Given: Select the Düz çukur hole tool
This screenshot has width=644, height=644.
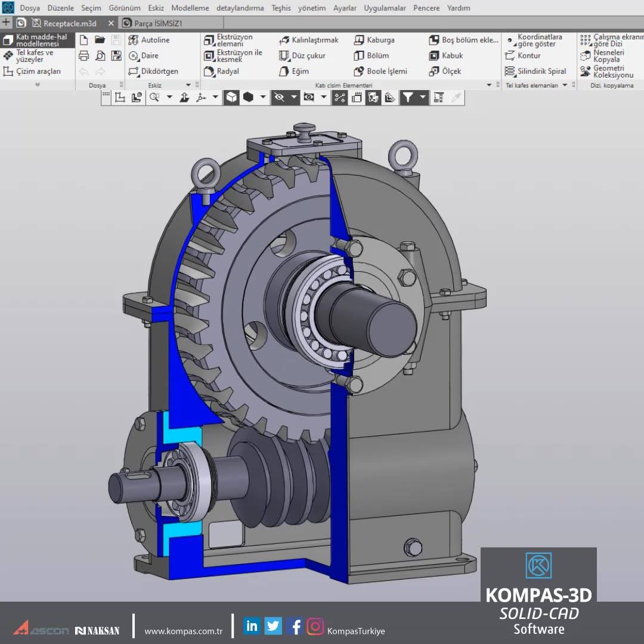Looking at the screenshot, I should click(x=302, y=55).
